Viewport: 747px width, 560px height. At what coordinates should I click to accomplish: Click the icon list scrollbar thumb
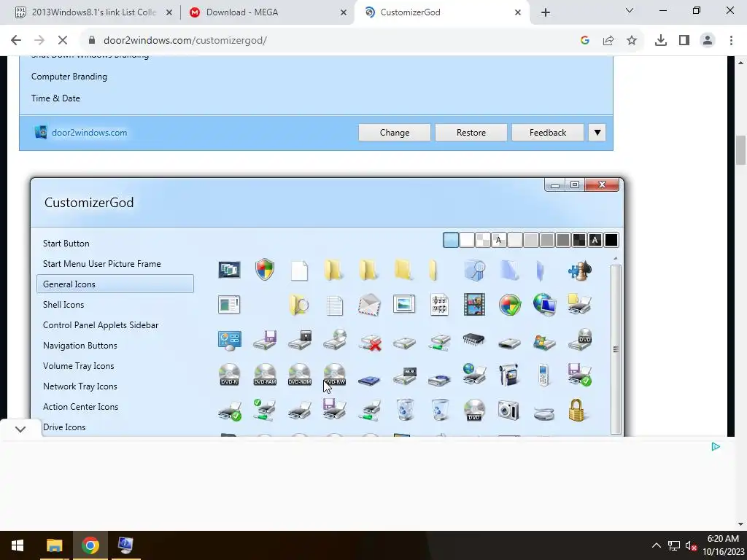pos(616,349)
